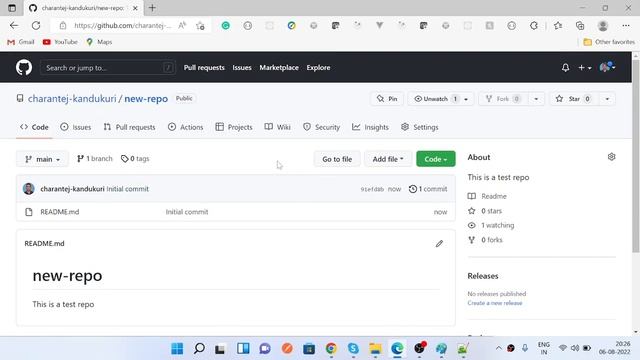Open Explore in top navigation

pos(318,68)
